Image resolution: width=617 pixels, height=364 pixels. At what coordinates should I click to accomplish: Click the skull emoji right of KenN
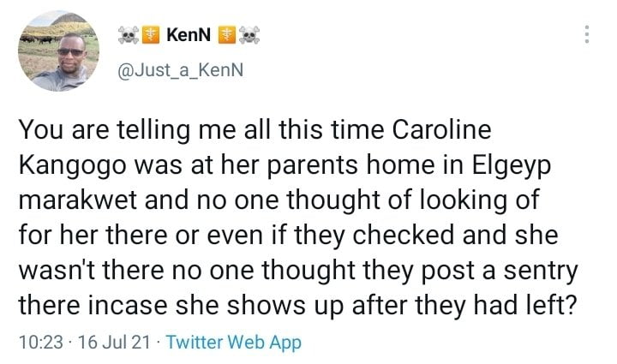coord(249,35)
